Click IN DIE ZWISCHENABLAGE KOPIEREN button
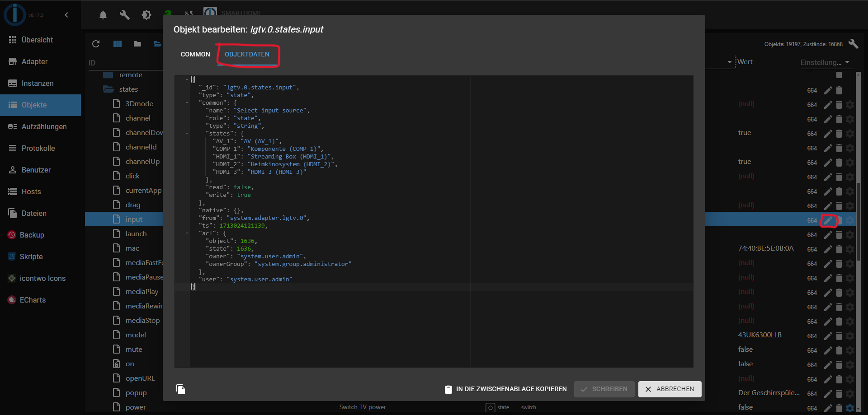 505,389
